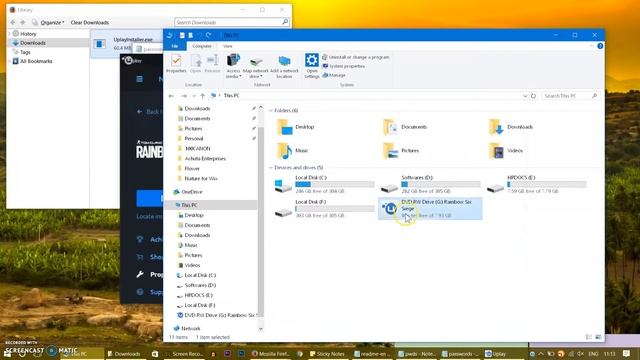Viewport: 640px width, 360px height.
Task: Select the Softwares (D:) drive
Action: pos(431,184)
